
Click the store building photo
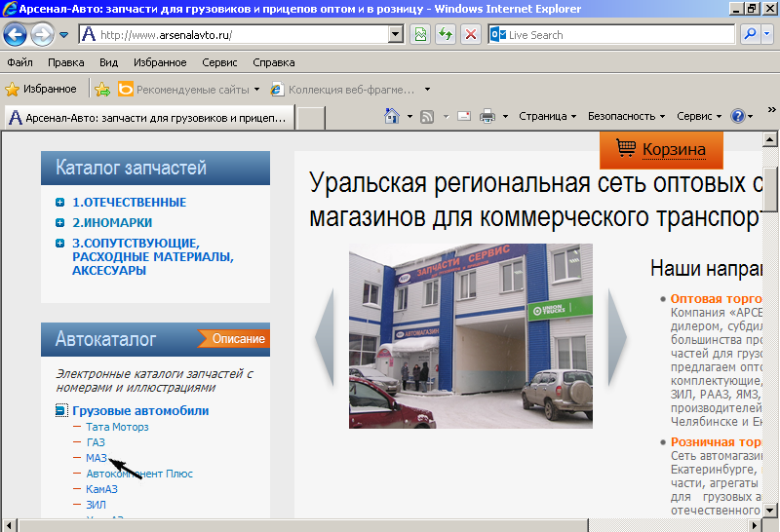click(x=471, y=336)
